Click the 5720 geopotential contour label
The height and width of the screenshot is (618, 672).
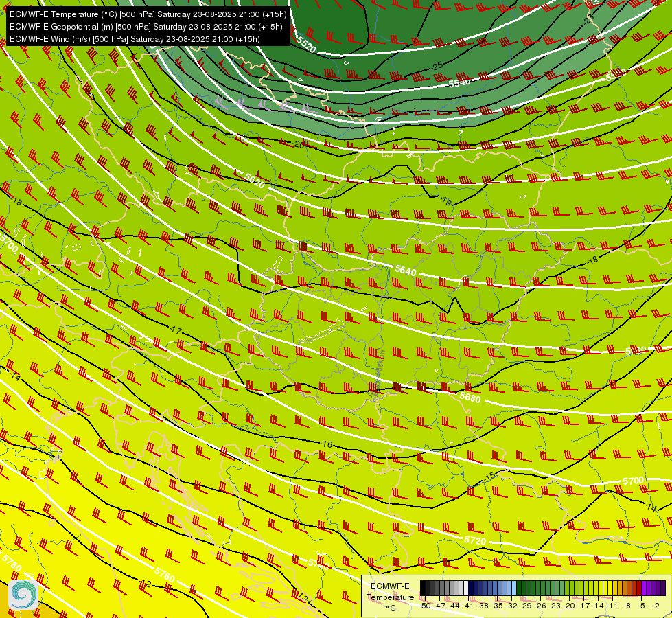[x=475, y=540]
